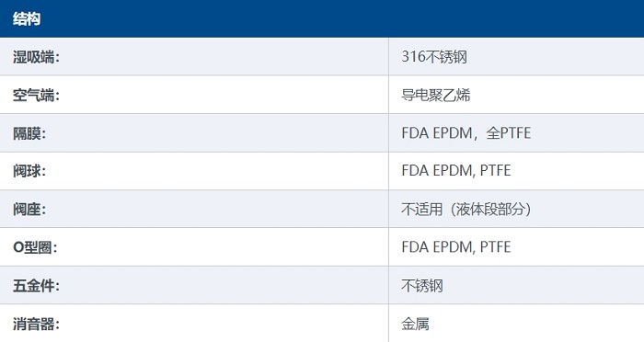Select the 五金件 label
The width and height of the screenshot is (644, 342).
36,286
